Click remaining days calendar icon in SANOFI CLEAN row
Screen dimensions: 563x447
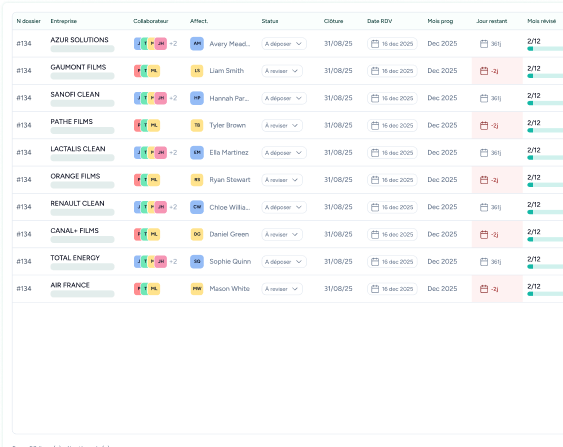(484, 98)
